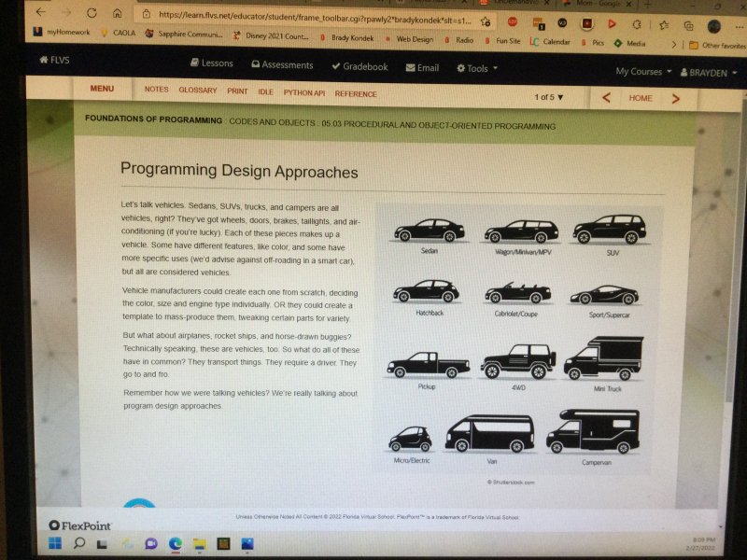
Task: Open the Widgets taskbar icon
Action: (x=127, y=543)
